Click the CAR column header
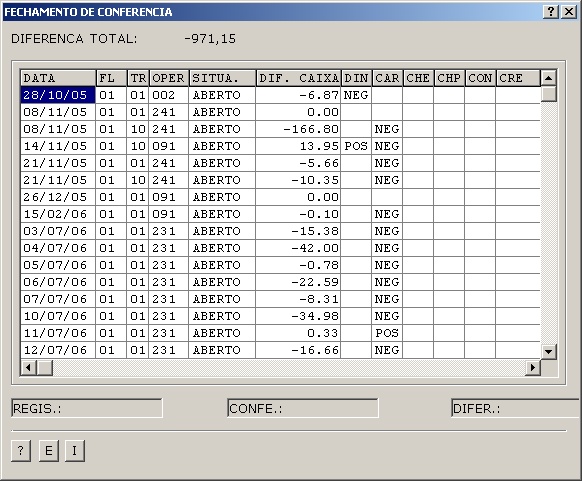The height and width of the screenshot is (481, 582). tap(387, 78)
